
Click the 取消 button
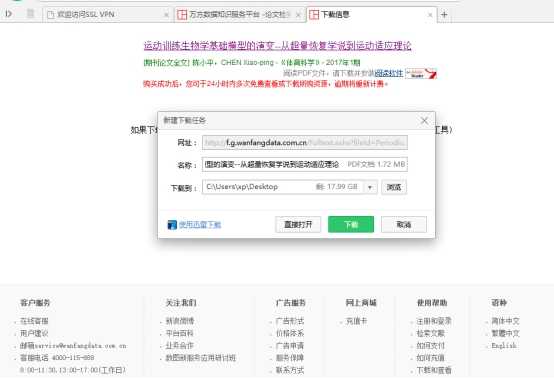pos(404,224)
